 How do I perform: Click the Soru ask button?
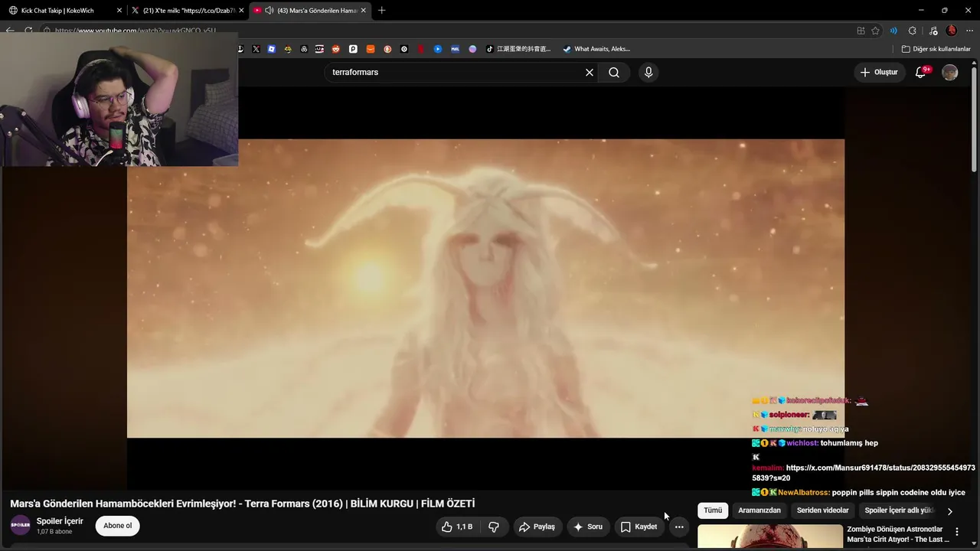click(587, 527)
